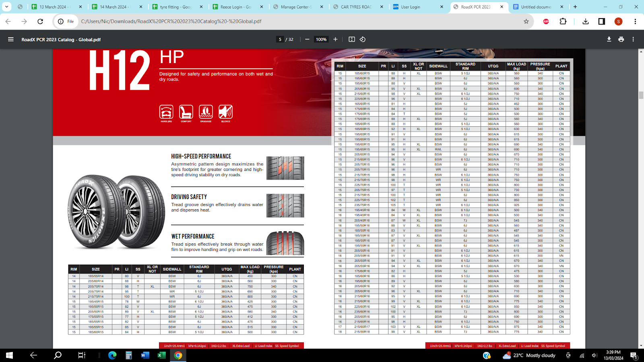Open the PDF viewer more actions menu

click(633, 39)
